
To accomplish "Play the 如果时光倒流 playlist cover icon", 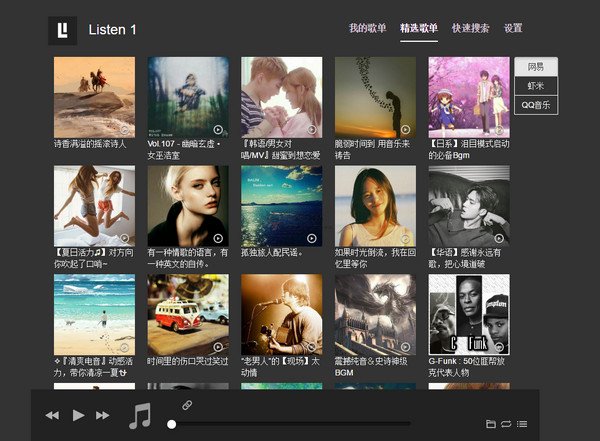I will [x=406, y=238].
